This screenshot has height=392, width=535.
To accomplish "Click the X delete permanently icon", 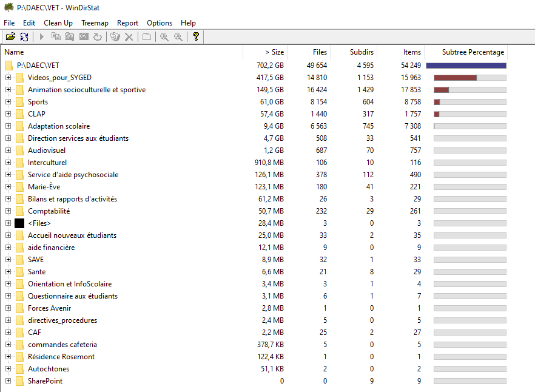I will [x=129, y=37].
